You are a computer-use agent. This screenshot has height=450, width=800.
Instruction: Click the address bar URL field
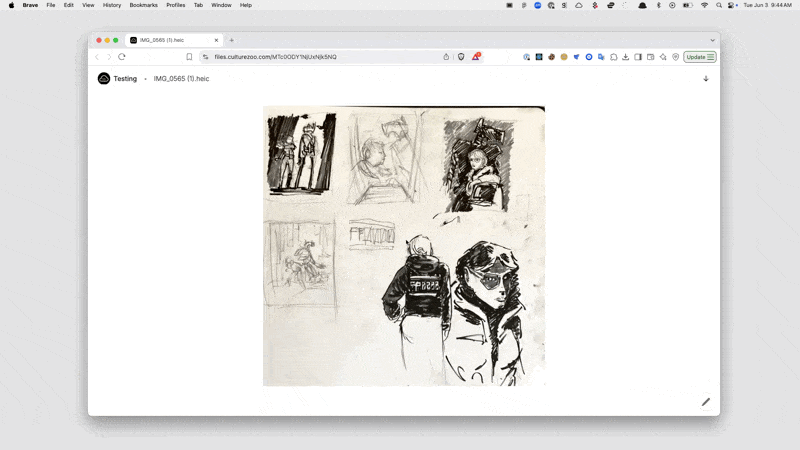coord(320,57)
